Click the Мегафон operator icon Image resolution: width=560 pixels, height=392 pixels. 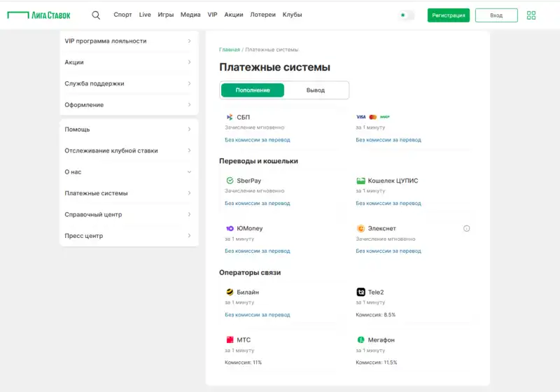[360, 340]
